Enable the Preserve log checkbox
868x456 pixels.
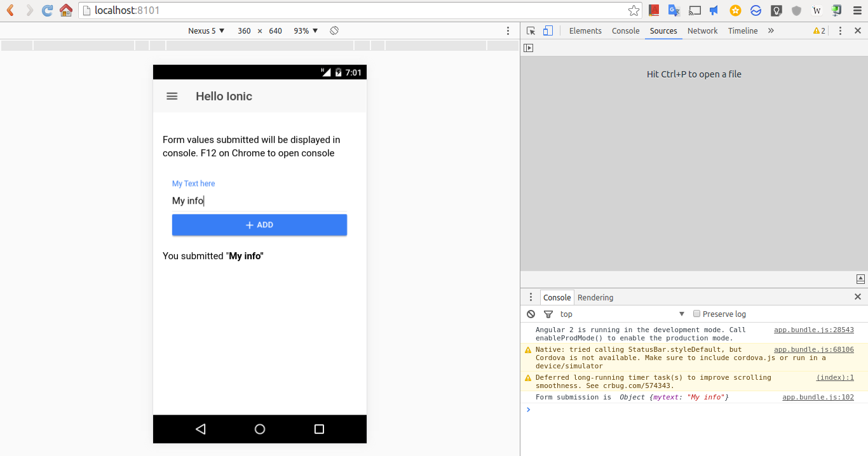pyautogui.click(x=697, y=314)
